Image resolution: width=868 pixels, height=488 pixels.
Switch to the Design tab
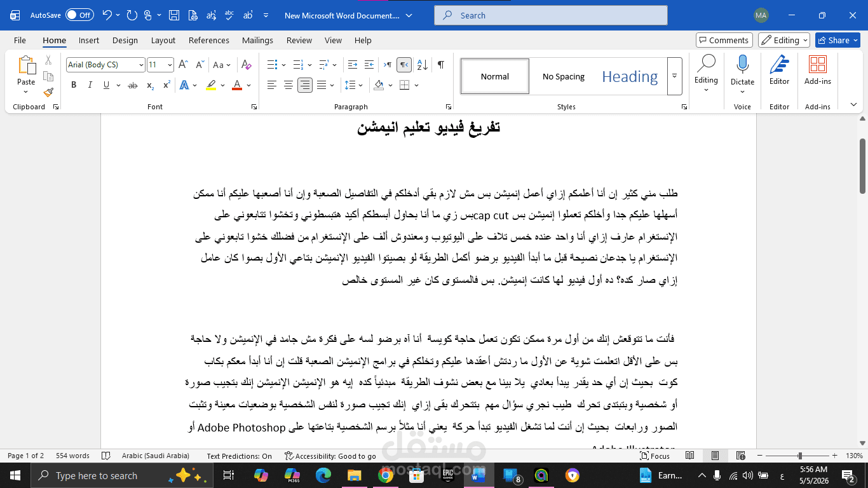(x=125, y=40)
